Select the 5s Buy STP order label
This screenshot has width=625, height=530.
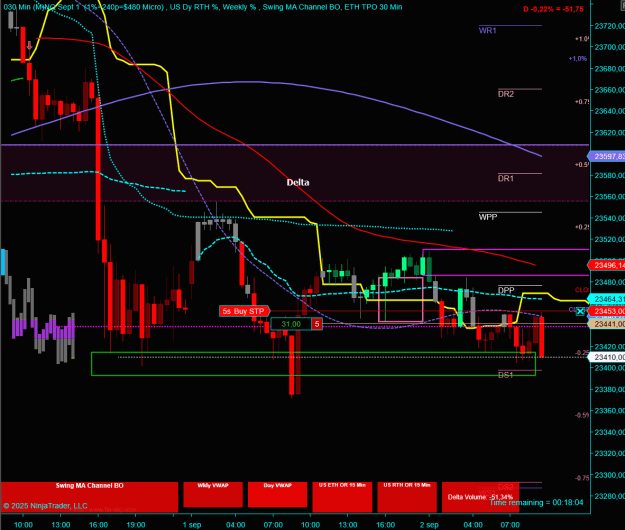[244, 311]
